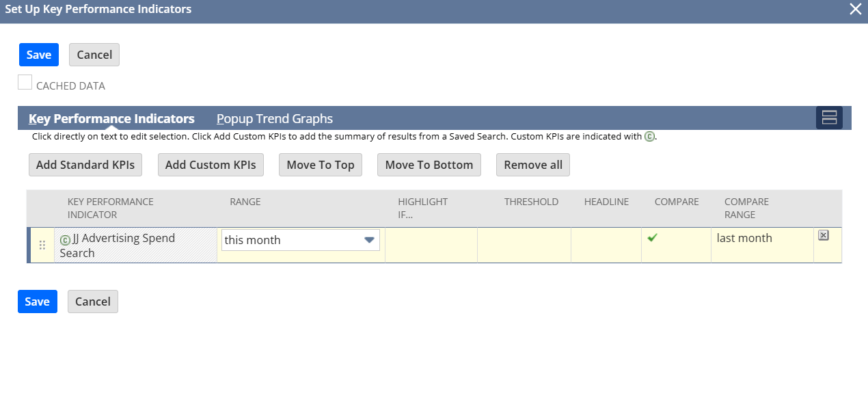Click Add Standard KPIs
This screenshot has width=868, height=415.
point(85,165)
